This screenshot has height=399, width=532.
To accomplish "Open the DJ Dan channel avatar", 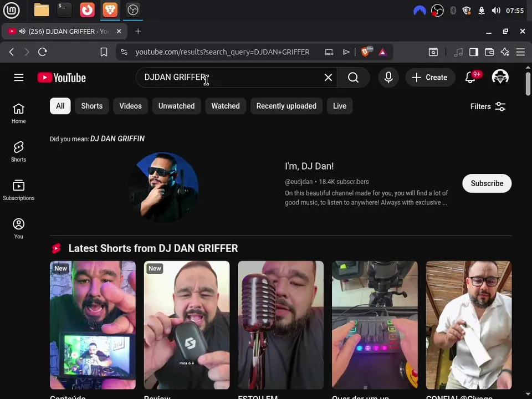I will click(164, 187).
